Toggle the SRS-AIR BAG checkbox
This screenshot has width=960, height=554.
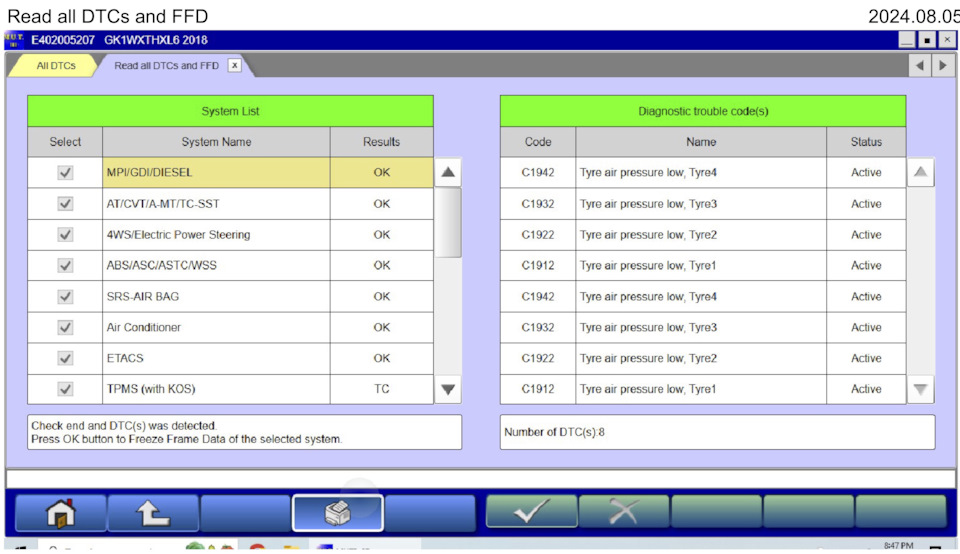click(x=65, y=296)
